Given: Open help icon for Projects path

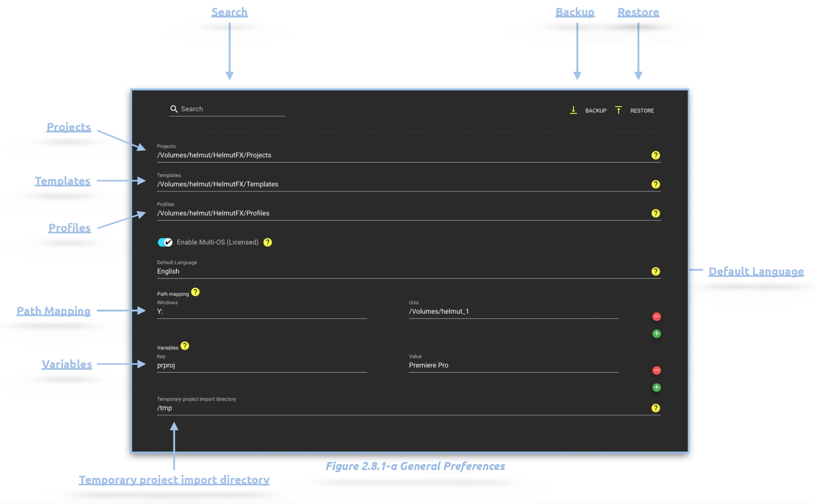Looking at the screenshot, I should pos(655,155).
